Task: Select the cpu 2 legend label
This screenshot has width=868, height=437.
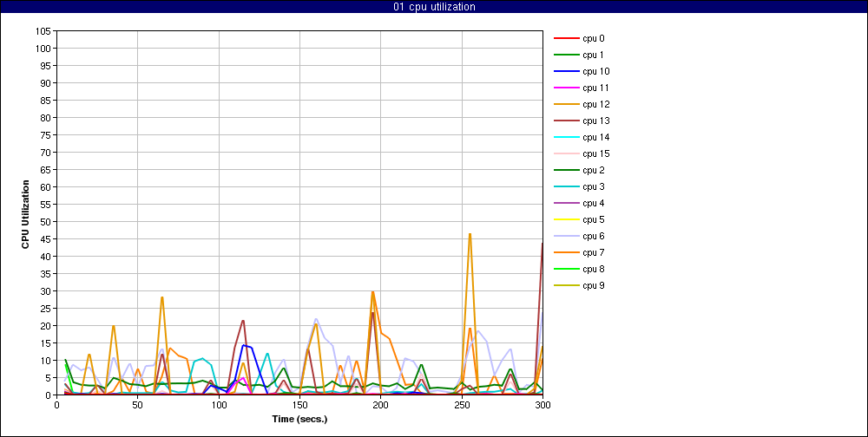Action: point(594,170)
